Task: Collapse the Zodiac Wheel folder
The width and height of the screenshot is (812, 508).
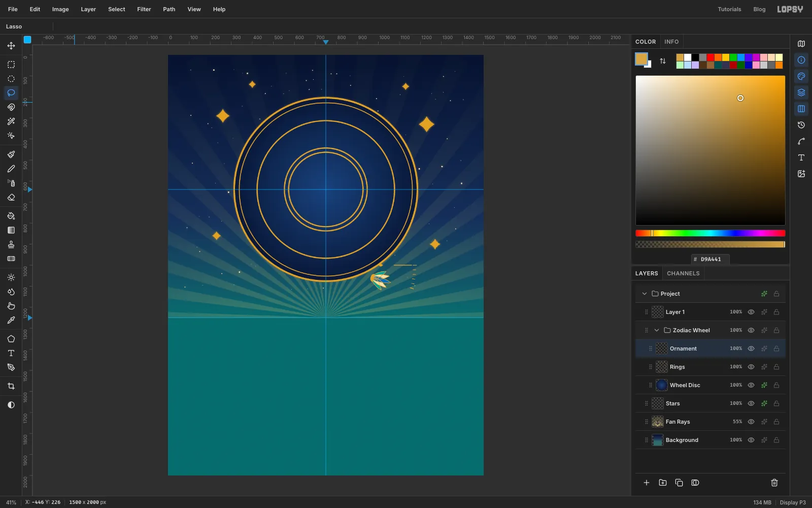Action: 657,330
